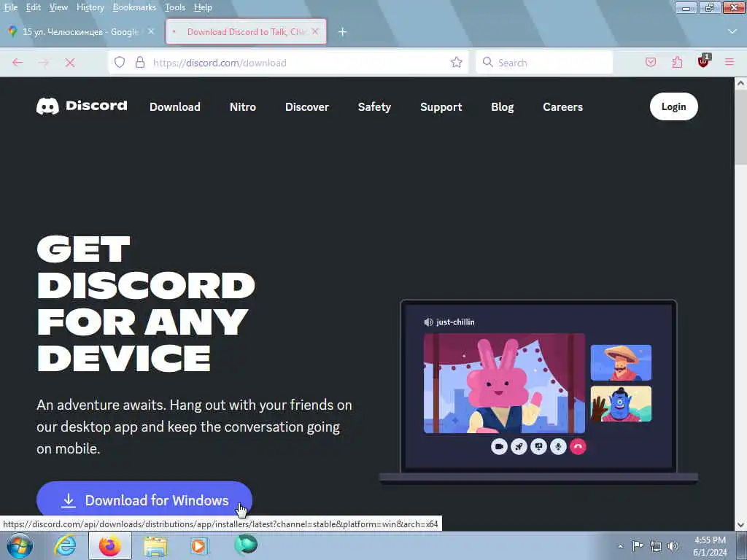747x560 pixels.
Task: Open the Download nav link
Action: (x=175, y=106)
